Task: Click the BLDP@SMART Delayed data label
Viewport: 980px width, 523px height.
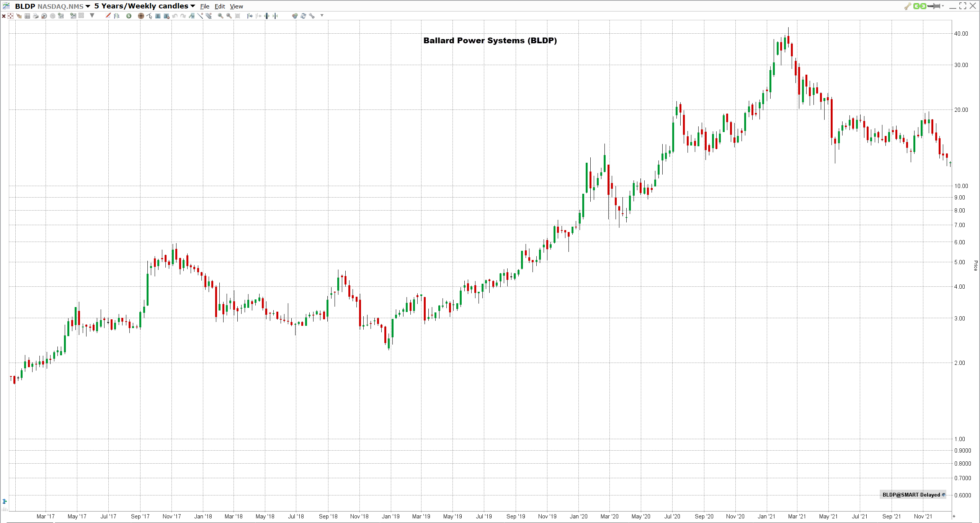Action: (x=913, y=495)
